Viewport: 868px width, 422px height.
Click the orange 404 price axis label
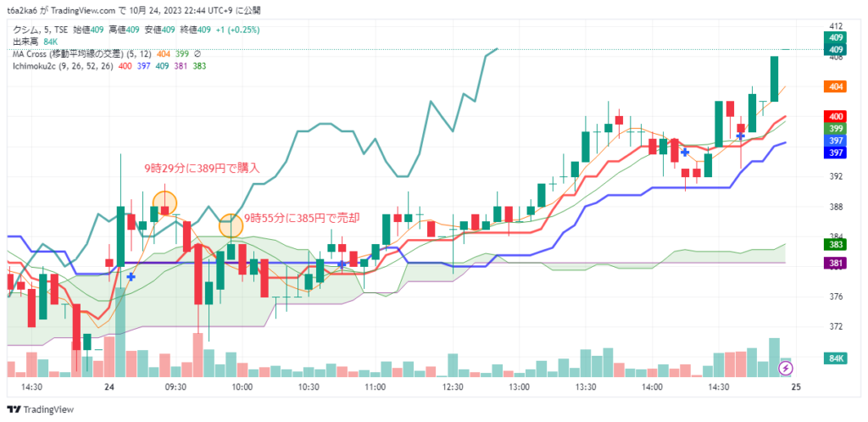click(836, 86)
